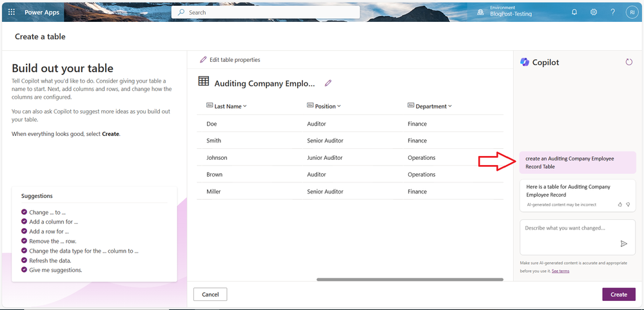This screenshot has width=644, height=310.
Task: Open the notifications bell icon
Action: click(574, 12)
